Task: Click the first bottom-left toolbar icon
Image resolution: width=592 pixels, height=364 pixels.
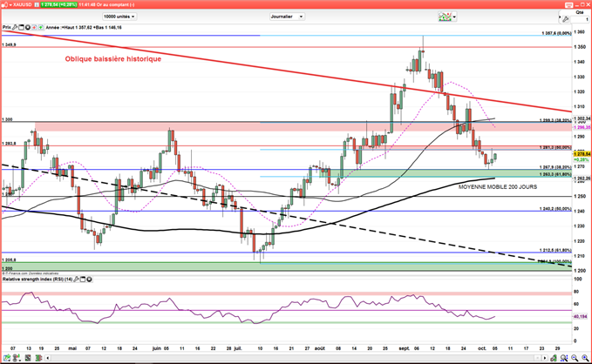Action: (7, 358)
